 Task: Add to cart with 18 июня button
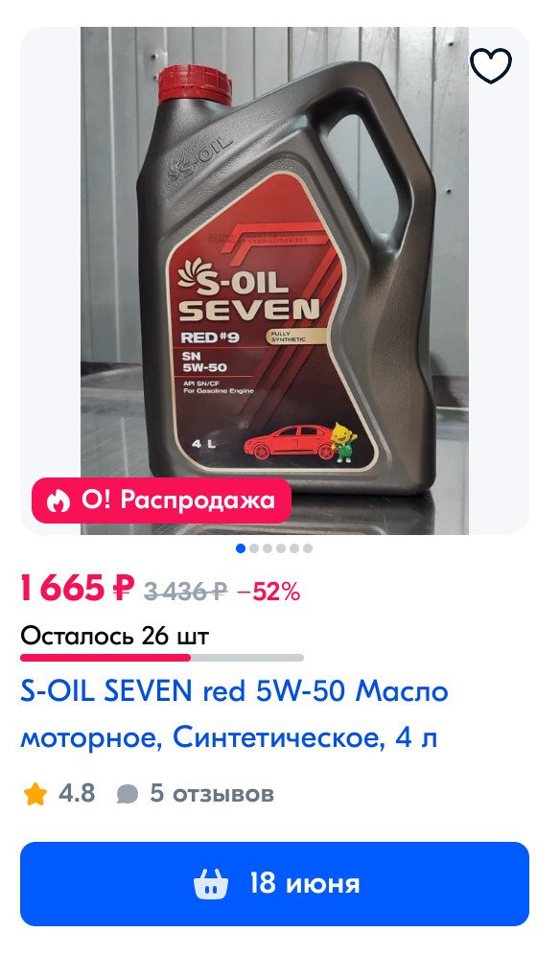pos(275,884)
